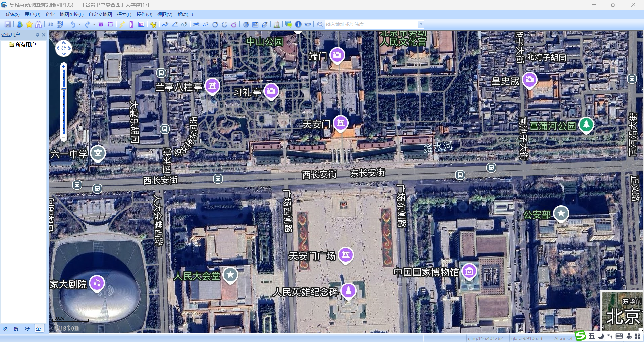644x342 pixels.
Task: Click the purple trash delete icon
Action: (x=101, y=24)
